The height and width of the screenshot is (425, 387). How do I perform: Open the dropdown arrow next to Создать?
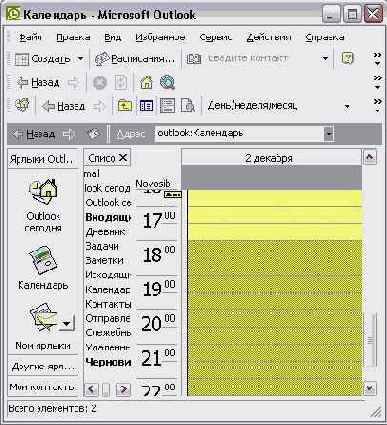[x=81, y=59]
